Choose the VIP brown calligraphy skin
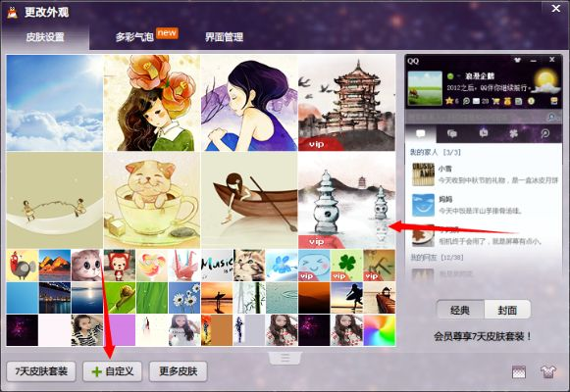 379,266
